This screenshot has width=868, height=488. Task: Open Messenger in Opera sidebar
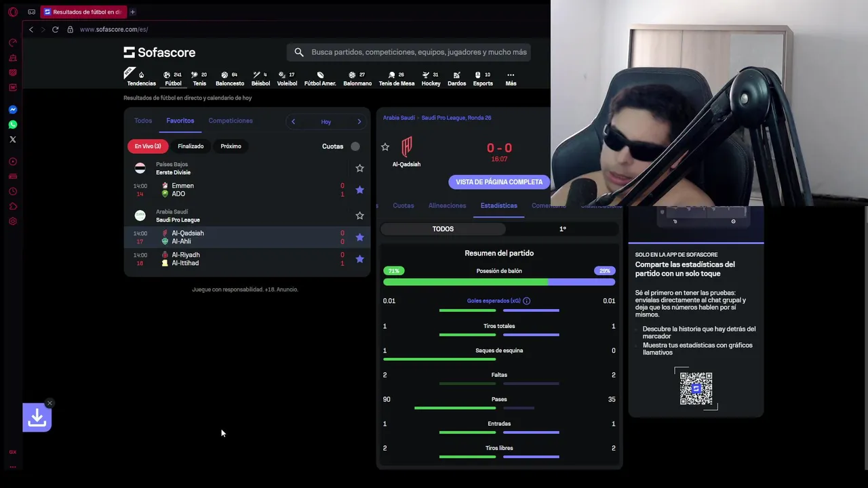pyautogui.click(x=12, y=109)
